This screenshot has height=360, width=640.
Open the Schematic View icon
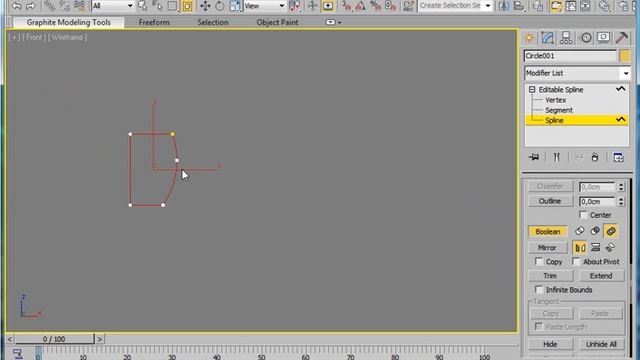[x=585, y=6]
